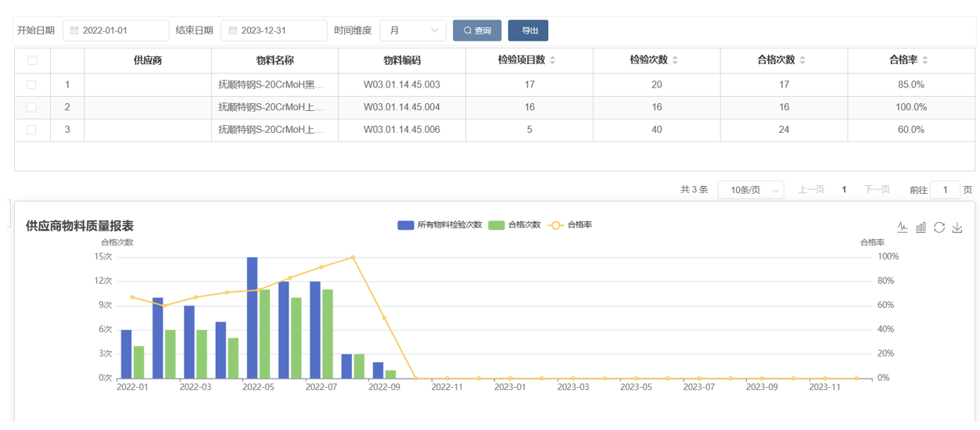Viewport: 980px width, 430px height.
Task: Restore the chart with refresh icon
Action: pyautogui.click(x=939, y=228)
